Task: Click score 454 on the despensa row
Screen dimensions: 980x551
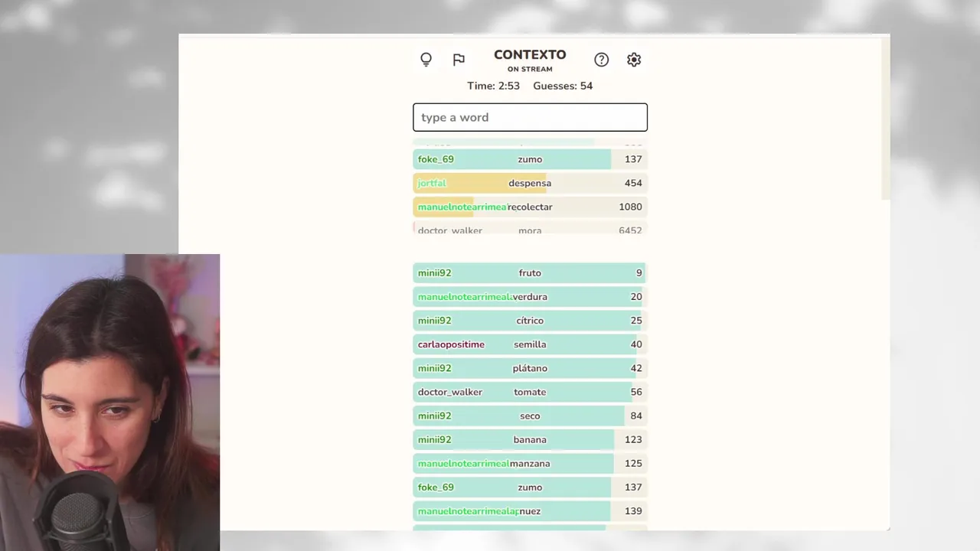Action: pyautogui.click(x=633, y=183)
